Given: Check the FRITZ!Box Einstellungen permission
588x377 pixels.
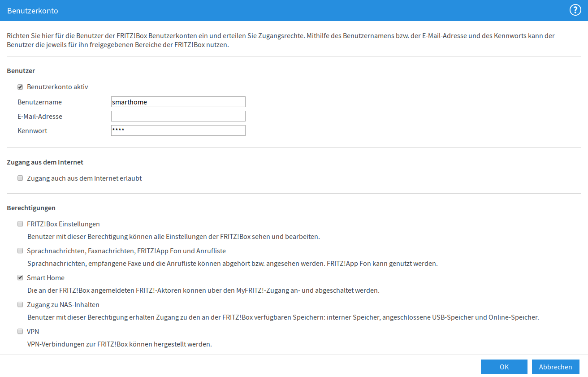Looking at the screenshot, I should point(20,224).
